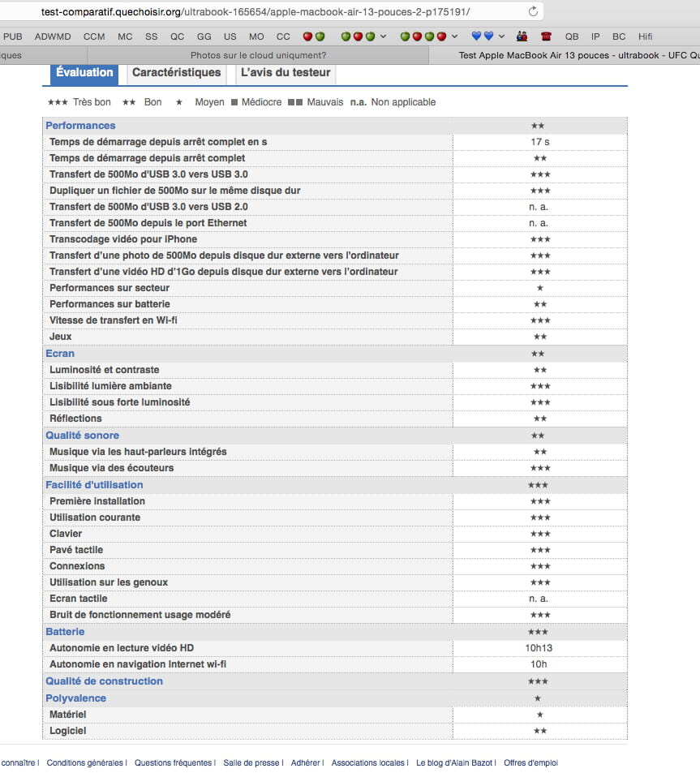The width and height of the screenshot is (700, 773).
Task: Click the 'Matériel' row label
Action: [67, 715]
